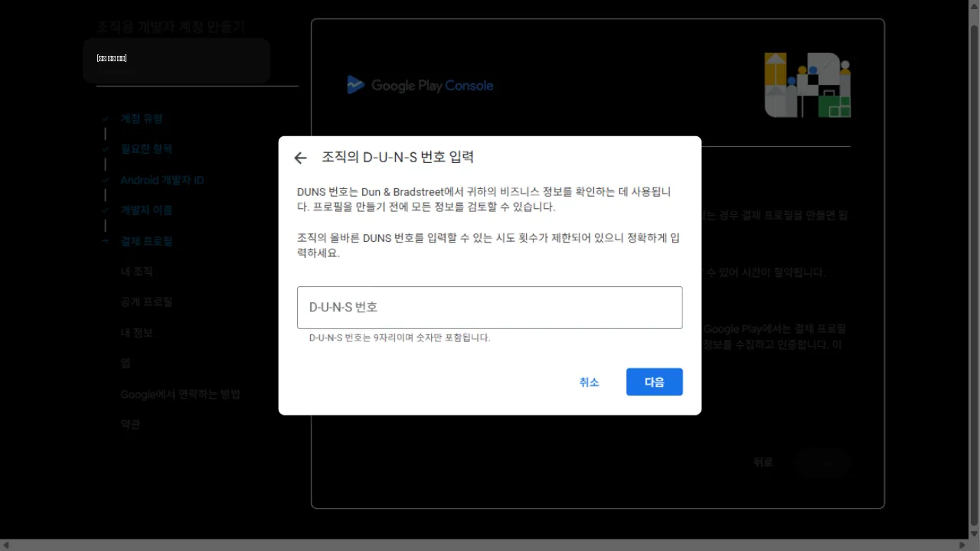Click the vertical scrollbar down arrow
980x551 pixels.
click(974, 533)
